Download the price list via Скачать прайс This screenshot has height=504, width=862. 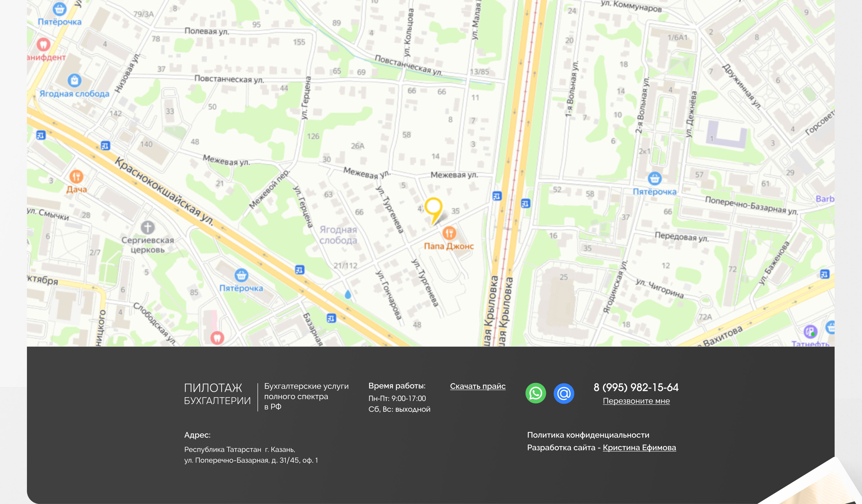[x=478, y=386]
